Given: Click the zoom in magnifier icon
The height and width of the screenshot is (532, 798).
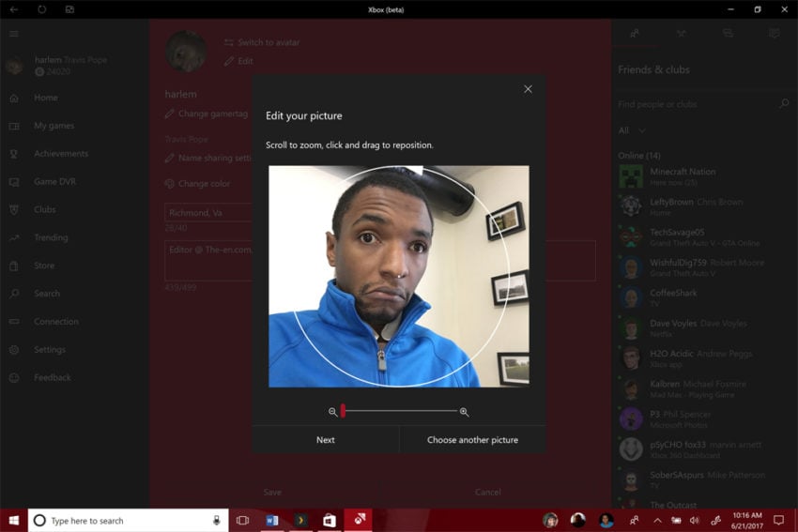Looking at the screenshot, I should 464,412.
